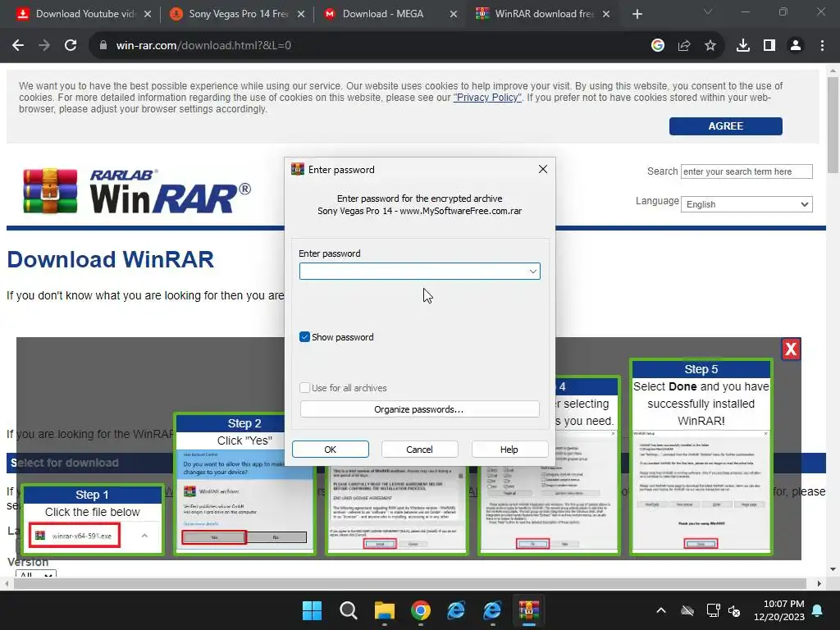Click Cancel in Enter password dialog
The height and width of the screenshot is (630, 840).
[x=419, y=450]
